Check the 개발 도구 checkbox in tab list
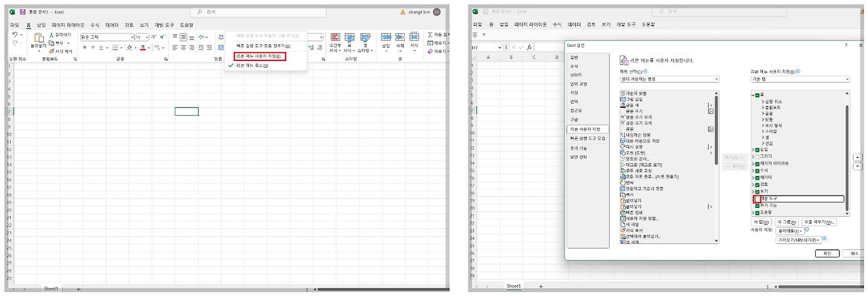Viewport: 868px width, 296px height. click(x=757, y=198)
